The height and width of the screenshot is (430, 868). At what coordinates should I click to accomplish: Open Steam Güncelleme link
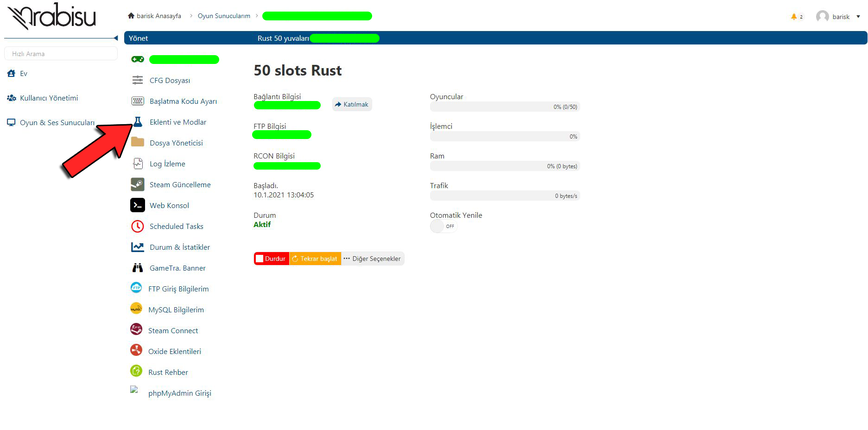coord(180,184)
